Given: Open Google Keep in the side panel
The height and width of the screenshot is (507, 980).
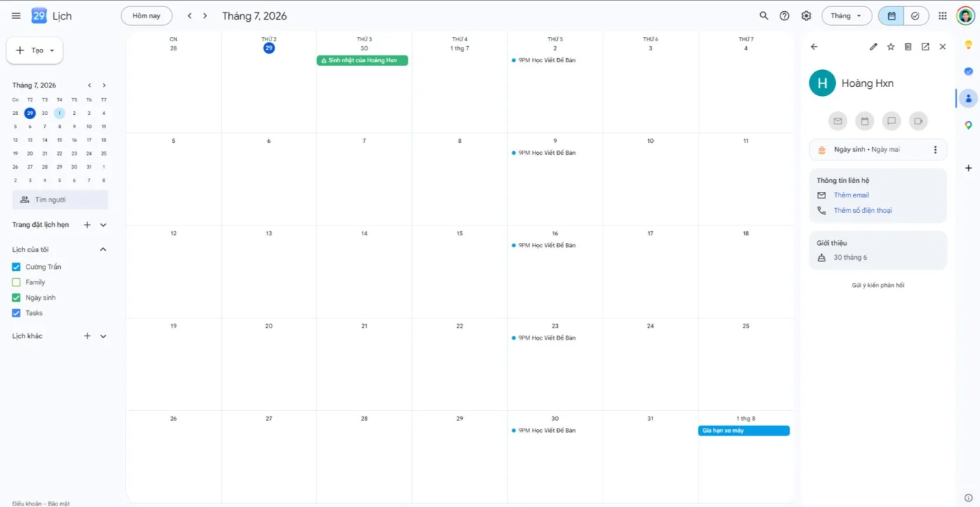Looking at the screenshot, I should pyautogui.click(x=969, y=45).
